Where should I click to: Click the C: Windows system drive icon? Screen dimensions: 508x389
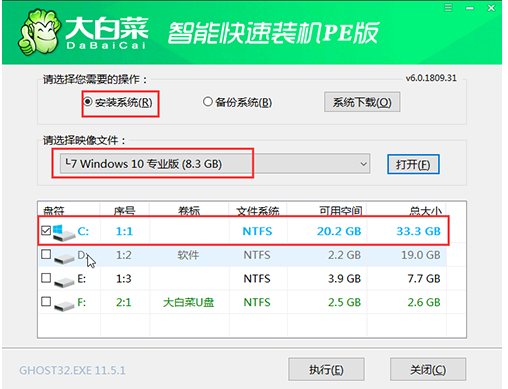click(63, 232)
